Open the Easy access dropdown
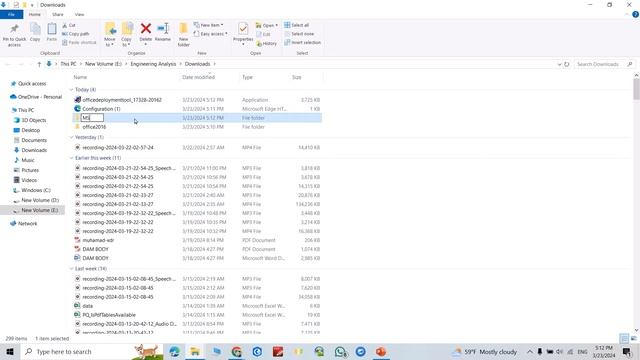This screenshot has height=360, width=640. pos(211,34)
